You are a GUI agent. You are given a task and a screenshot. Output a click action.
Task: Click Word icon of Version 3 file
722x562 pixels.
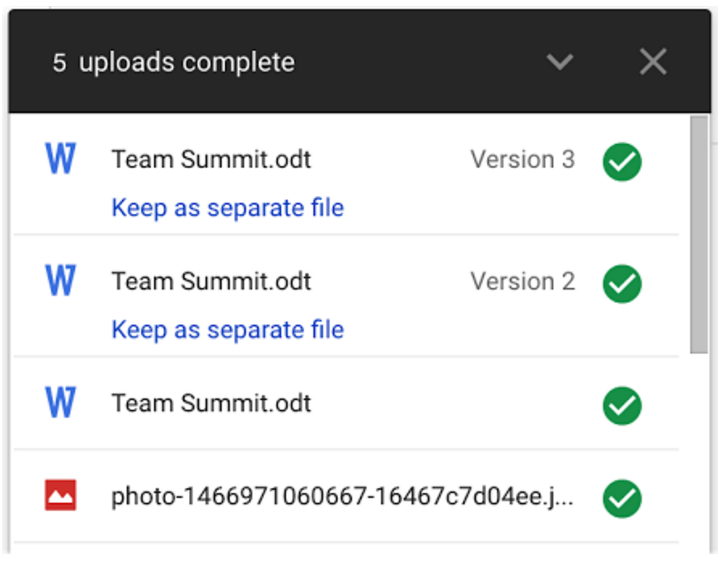point(60,158)
